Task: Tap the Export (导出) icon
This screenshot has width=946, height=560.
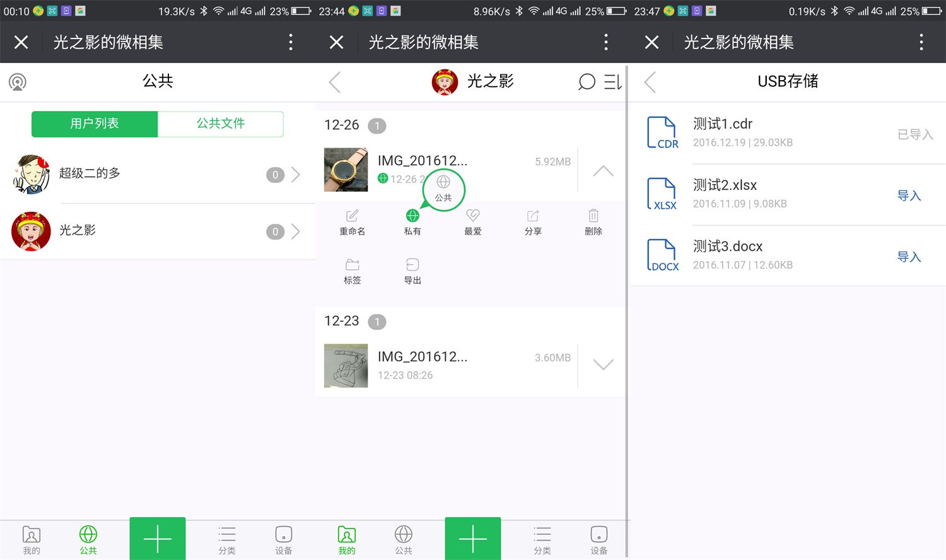Action: [x=412, y=265]
